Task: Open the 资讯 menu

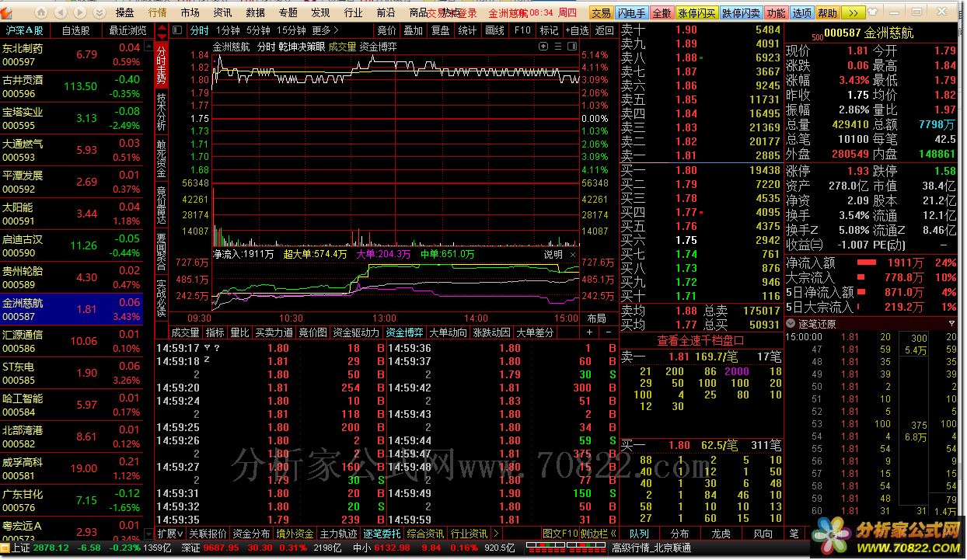Action: [x=222, y=12]
